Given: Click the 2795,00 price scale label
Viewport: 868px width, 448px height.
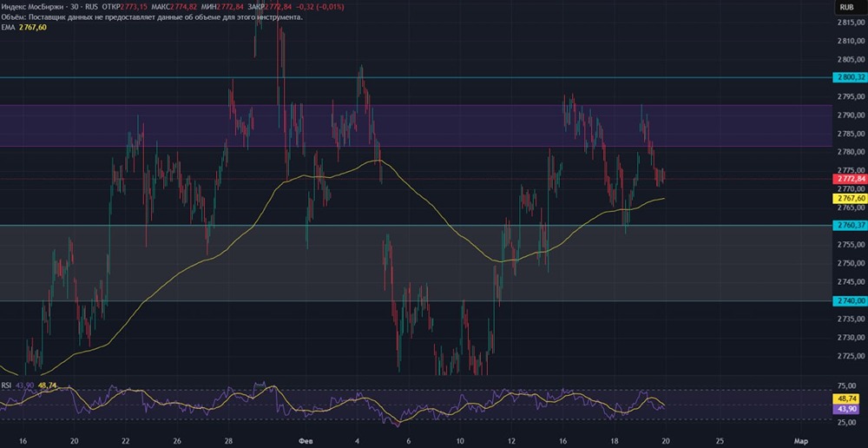Looking at the screenshot, I should coord(851,97).
